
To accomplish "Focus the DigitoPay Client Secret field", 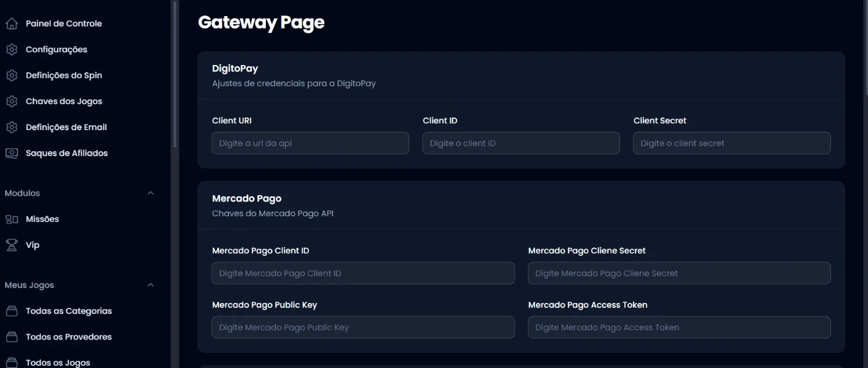I will click(x=732, y=143).
